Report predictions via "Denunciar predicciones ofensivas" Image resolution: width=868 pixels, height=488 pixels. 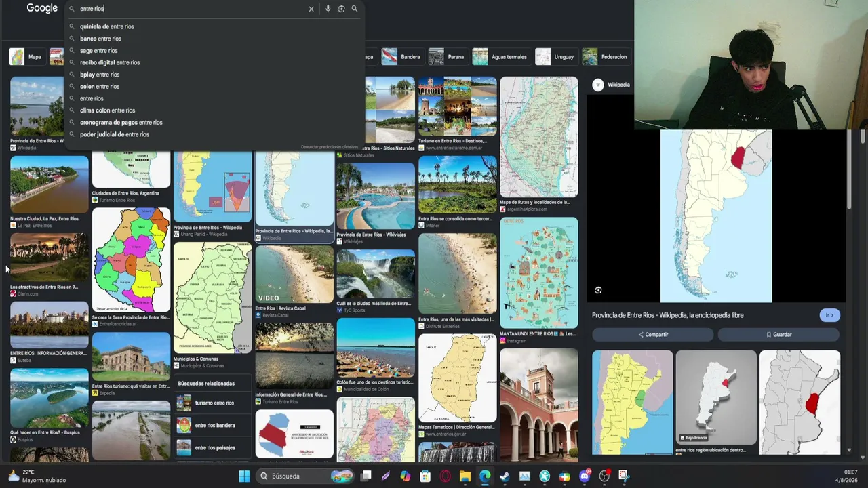click(x=330, y=147)
